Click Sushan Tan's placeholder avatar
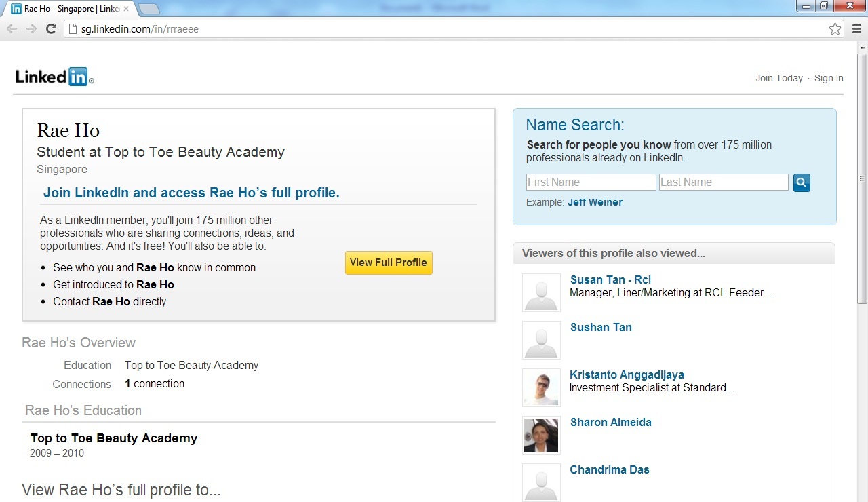 (541, 340)
